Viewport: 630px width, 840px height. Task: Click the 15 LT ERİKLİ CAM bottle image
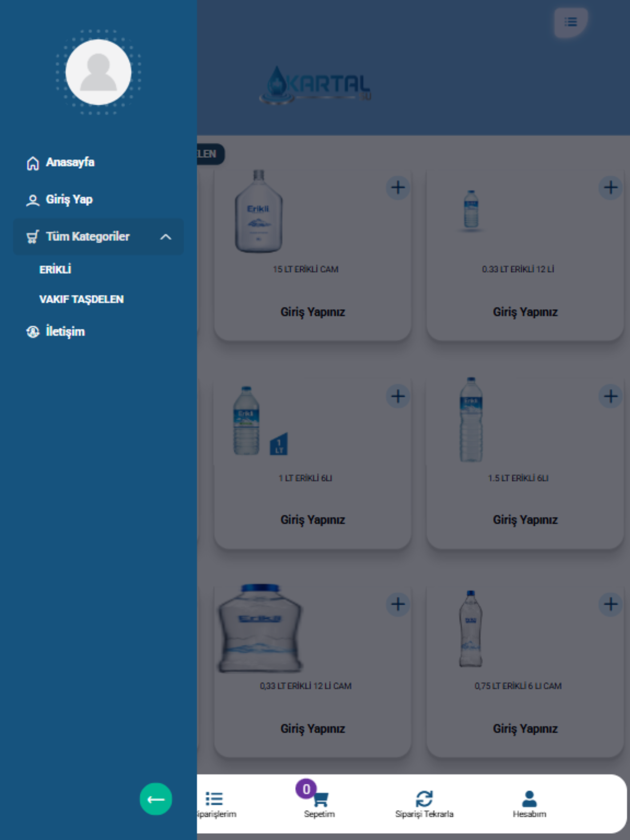point(259,211)
